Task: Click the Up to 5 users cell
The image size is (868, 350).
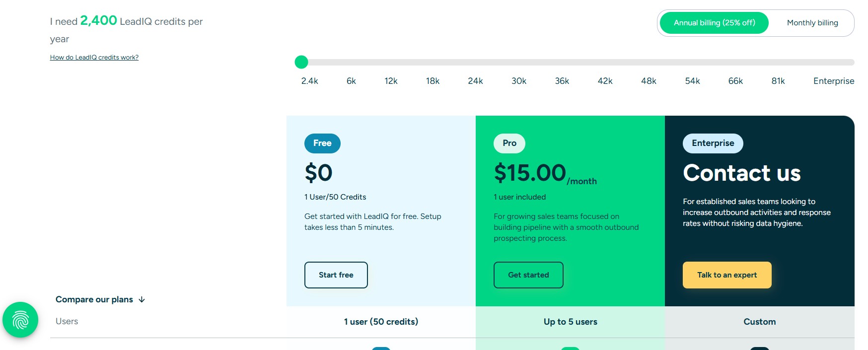Action: tap(570, 321)
